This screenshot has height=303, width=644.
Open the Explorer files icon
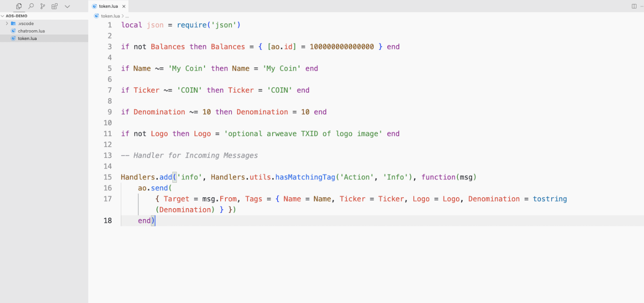[18, 6]
